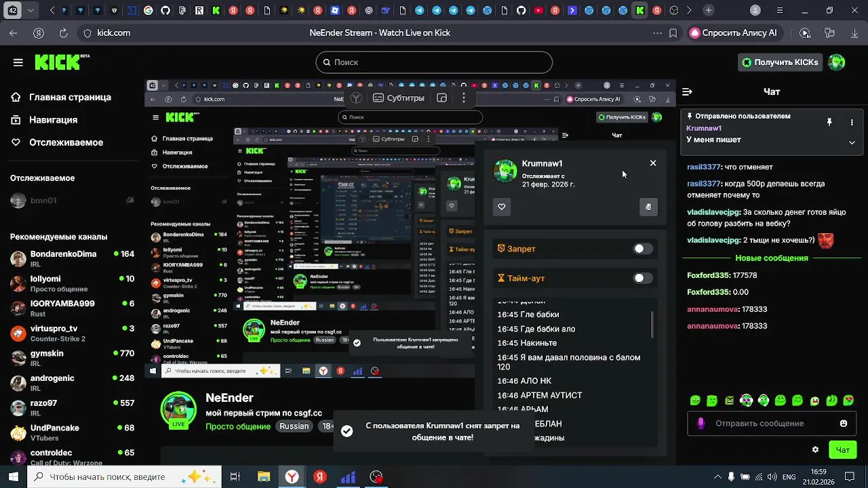868x488 pixels.
Task: Open the Kick hamburger menu
Action: (x=18, y=62)
